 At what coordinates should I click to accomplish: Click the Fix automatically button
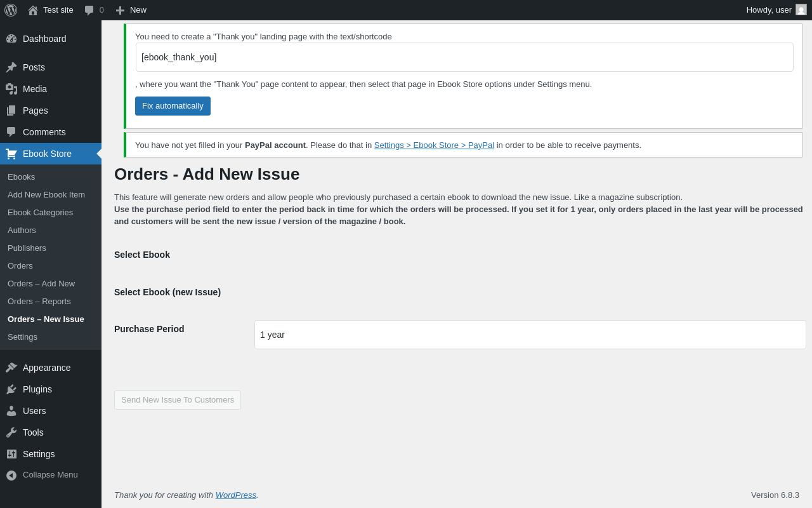(173, 106)
